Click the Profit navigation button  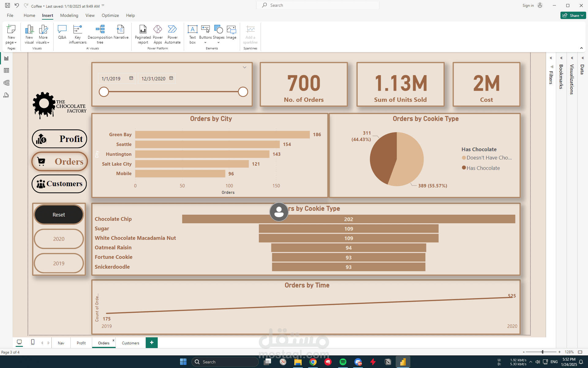pyautogui.click(x=59, y=139)
